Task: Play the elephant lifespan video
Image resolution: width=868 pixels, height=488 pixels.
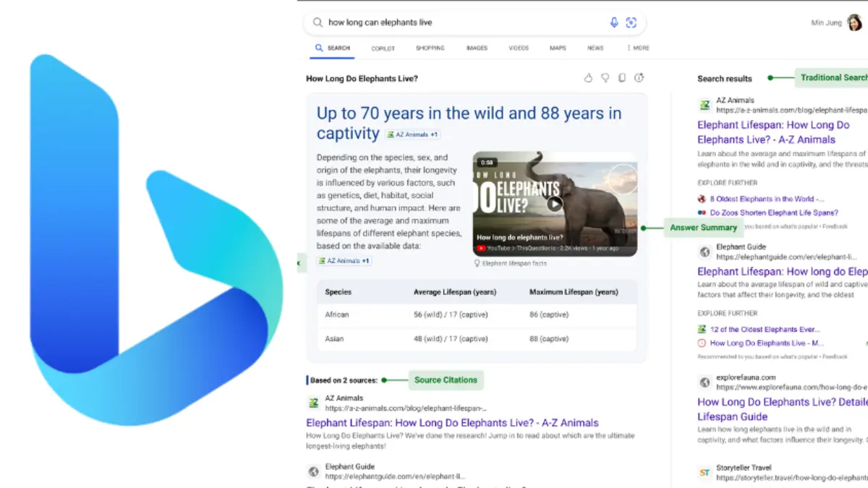Action: click(554, 204)
